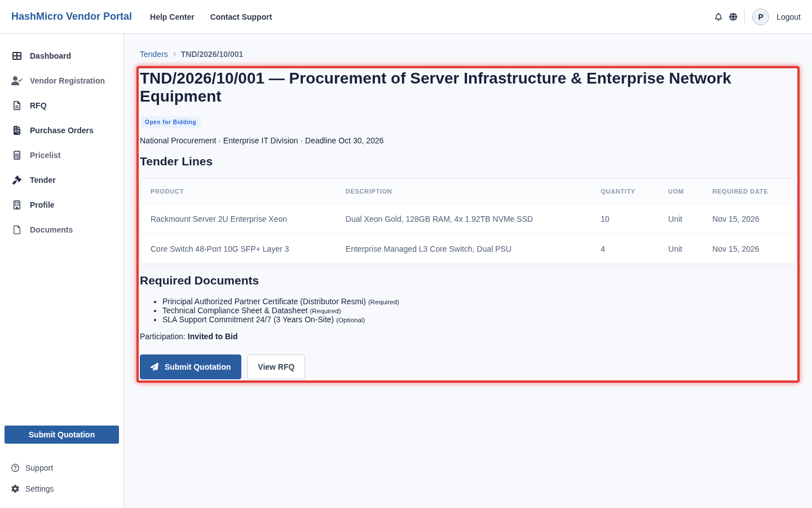Viewport: 812px width, 508px height.
Task: Click the Support question mark icon
Action: [x=15, y=468]
